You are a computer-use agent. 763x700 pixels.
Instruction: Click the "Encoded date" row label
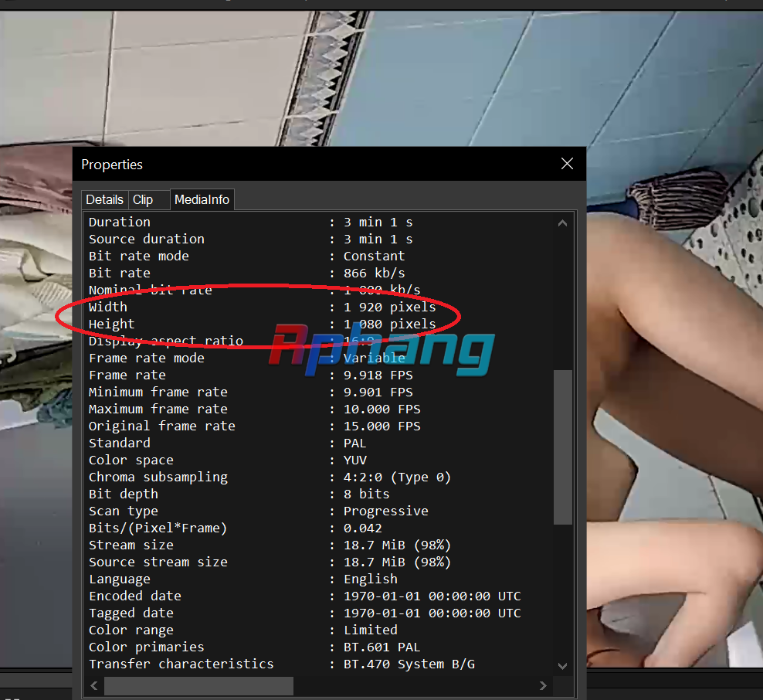tap(135, 596)
